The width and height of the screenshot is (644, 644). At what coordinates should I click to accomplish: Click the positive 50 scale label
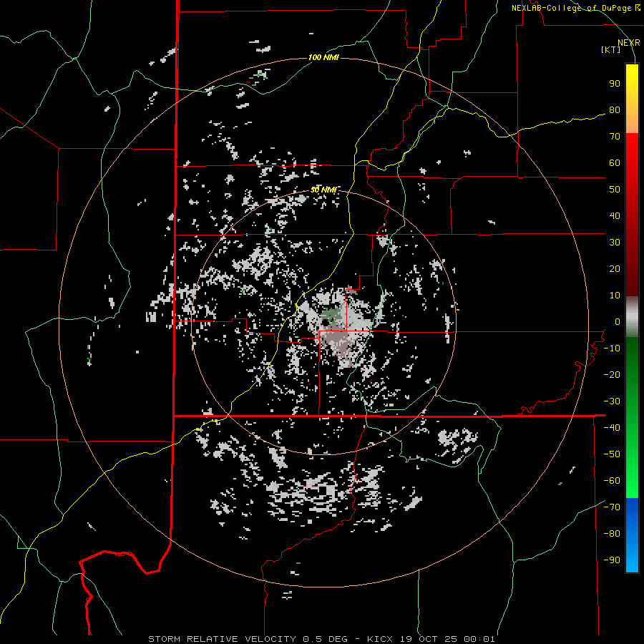coord(615,190)
